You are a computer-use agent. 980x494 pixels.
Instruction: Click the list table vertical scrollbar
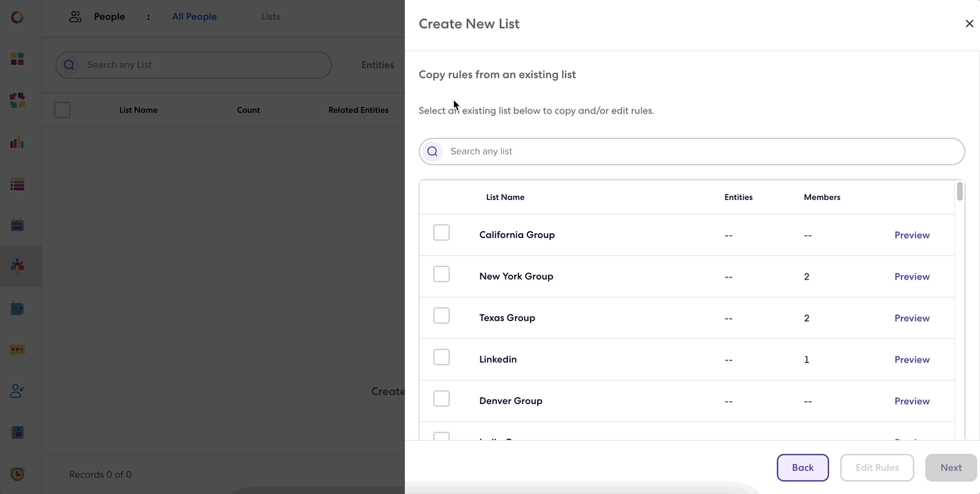click(960, 192)
